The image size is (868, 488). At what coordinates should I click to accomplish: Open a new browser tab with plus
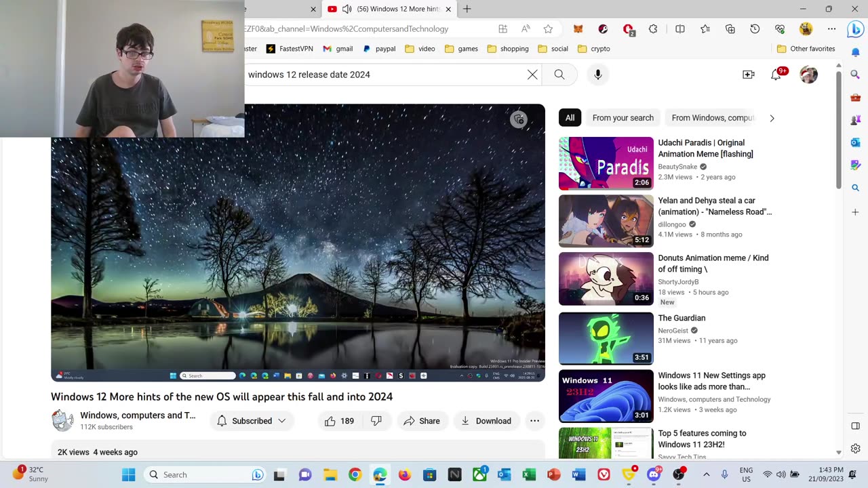467,9
